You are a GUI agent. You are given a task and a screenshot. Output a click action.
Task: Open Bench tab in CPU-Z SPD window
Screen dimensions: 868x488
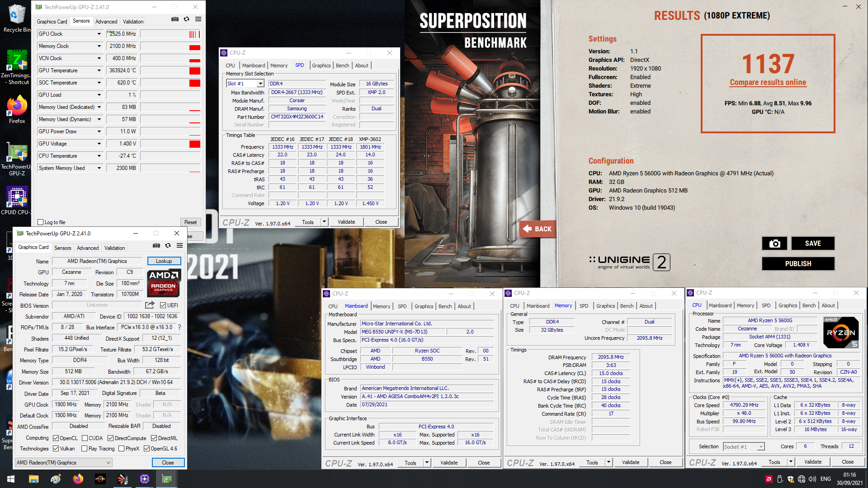[x=342, y=66]
